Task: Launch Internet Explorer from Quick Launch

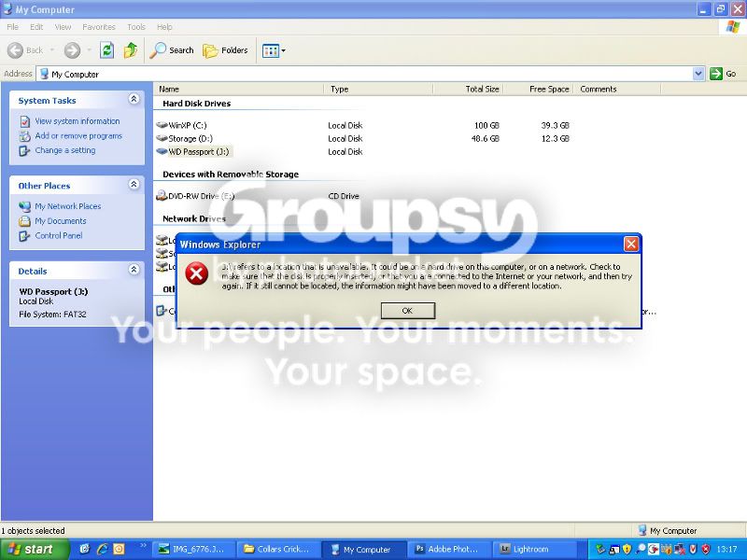Action: pos(102,549)
